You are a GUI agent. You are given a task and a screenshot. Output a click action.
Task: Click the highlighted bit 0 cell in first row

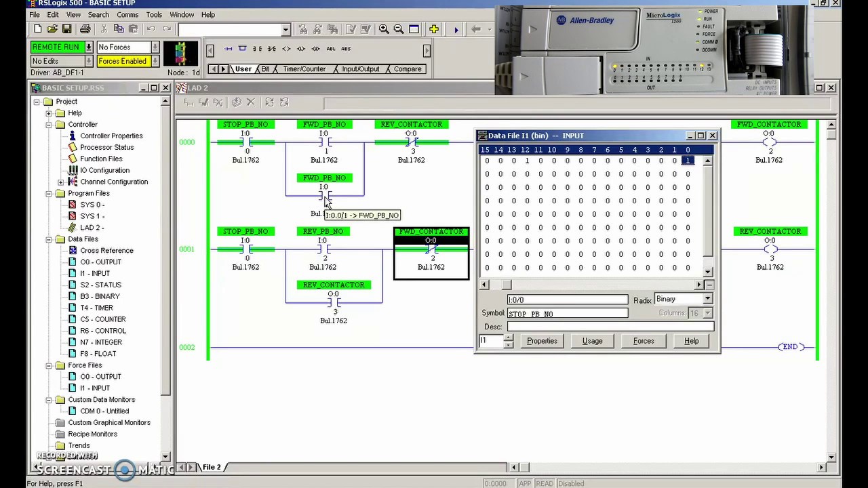click(x=688, y=161)
